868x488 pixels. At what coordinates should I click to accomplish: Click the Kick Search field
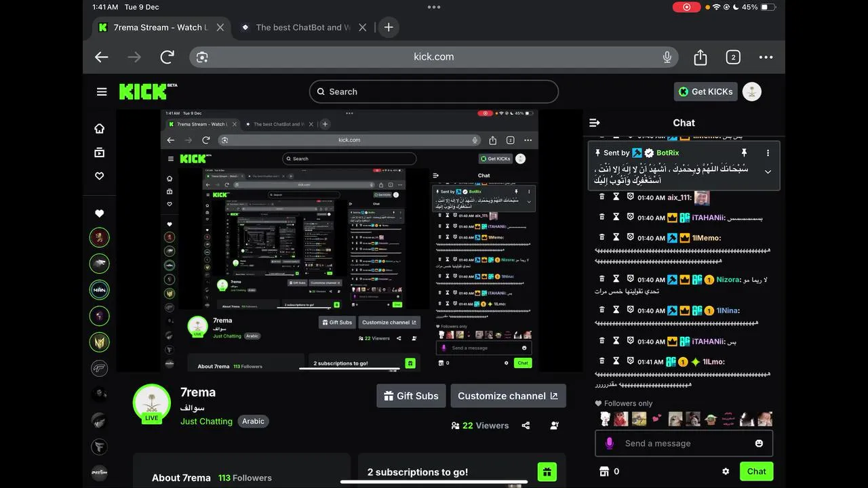[434, 91]
